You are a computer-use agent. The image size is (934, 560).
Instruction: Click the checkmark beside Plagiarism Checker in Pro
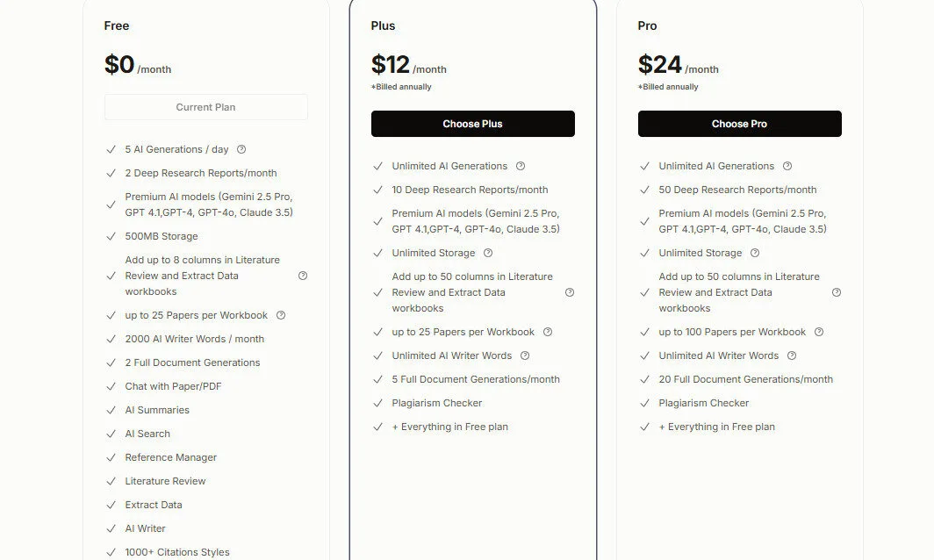pyautogui.click(x=643, y=403)
